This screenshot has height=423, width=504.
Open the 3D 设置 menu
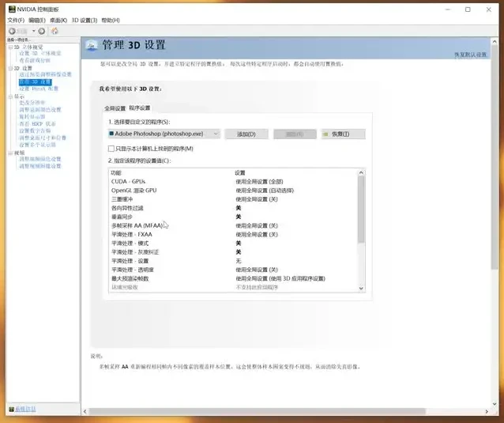pos(84,20)
